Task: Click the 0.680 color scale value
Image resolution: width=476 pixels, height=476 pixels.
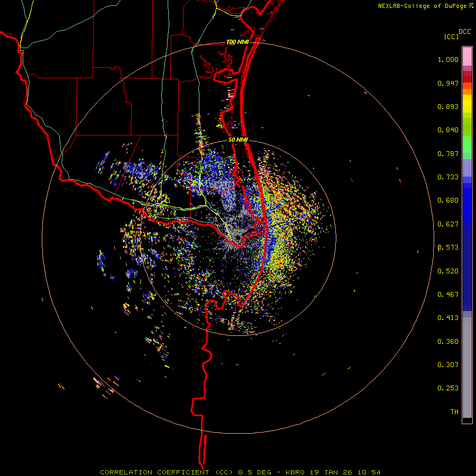Action: 448,200
